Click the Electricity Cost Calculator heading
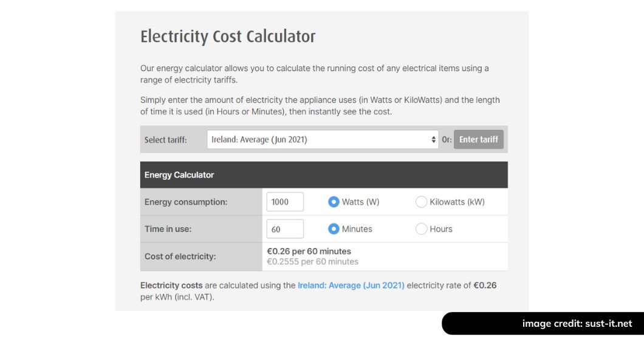This screenshot has width=644, height=362. pos(228,36)
